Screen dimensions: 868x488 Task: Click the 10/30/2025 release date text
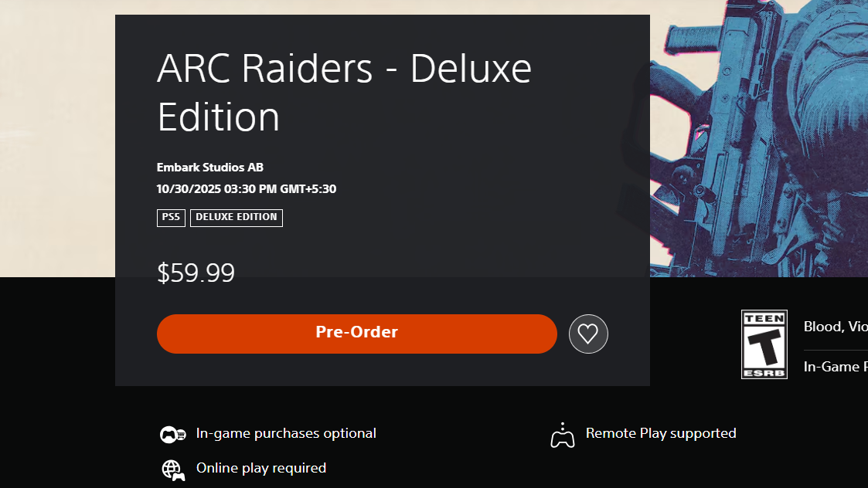tap(246, 189)
